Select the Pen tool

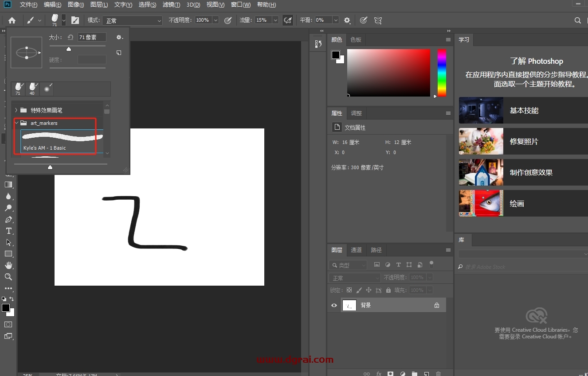(x=8, y=220)
